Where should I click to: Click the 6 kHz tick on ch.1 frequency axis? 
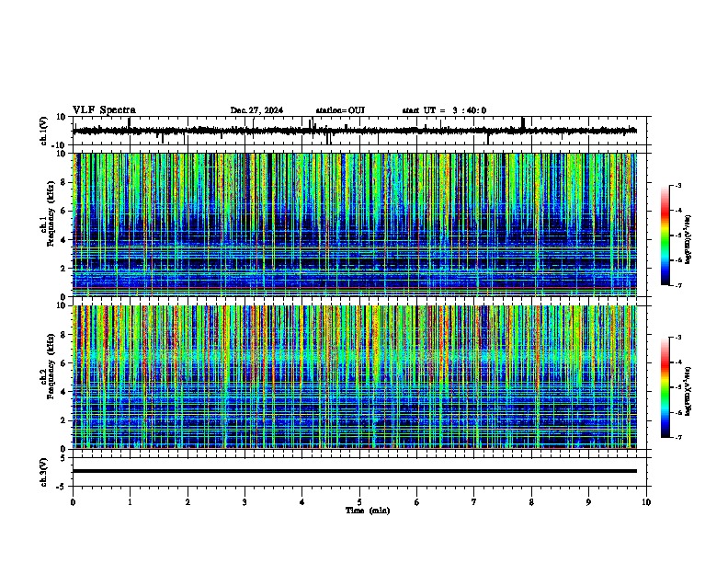click(x=63, y=211)
